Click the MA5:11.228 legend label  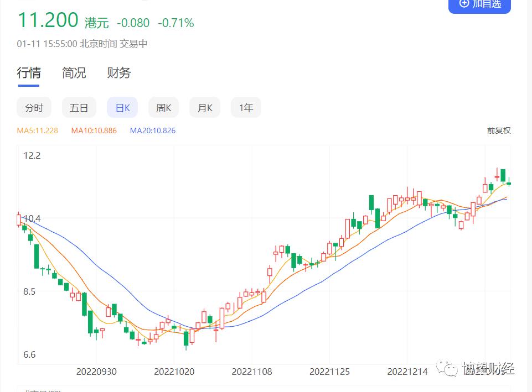tap(37, 130)
